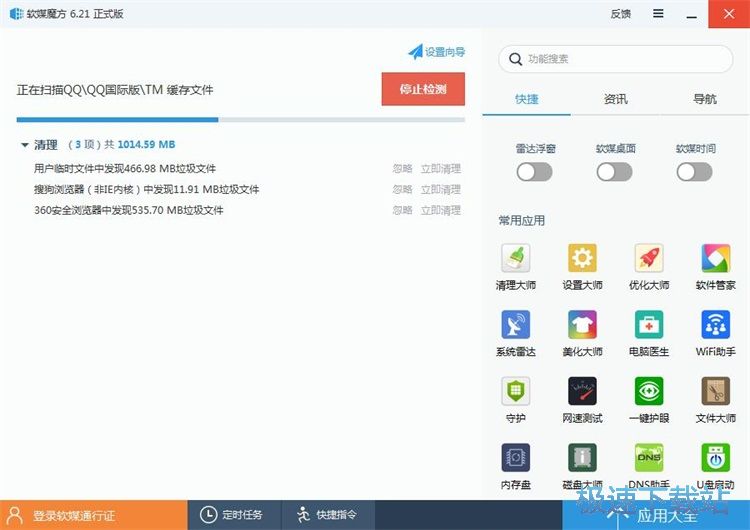
Task: Click the 1014.59 MB total size text
Action: coord(146,144)
